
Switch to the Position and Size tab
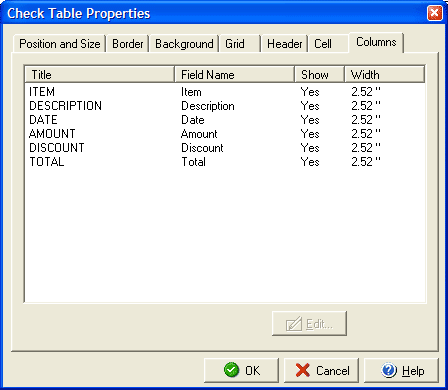[60, 44]
